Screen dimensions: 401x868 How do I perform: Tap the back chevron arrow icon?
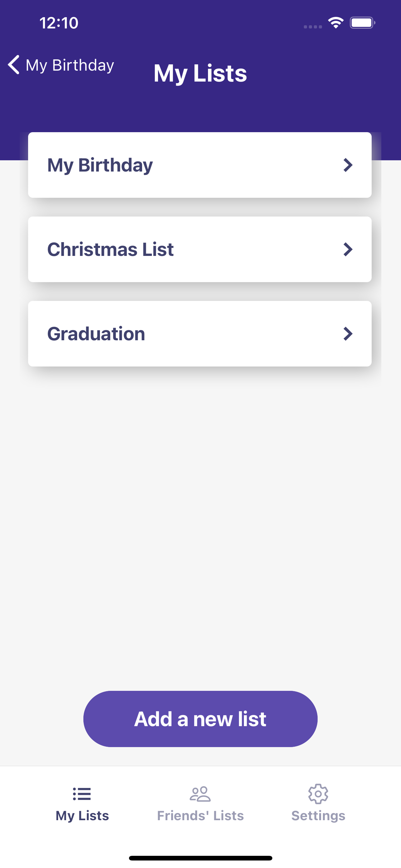pos(13,64)
